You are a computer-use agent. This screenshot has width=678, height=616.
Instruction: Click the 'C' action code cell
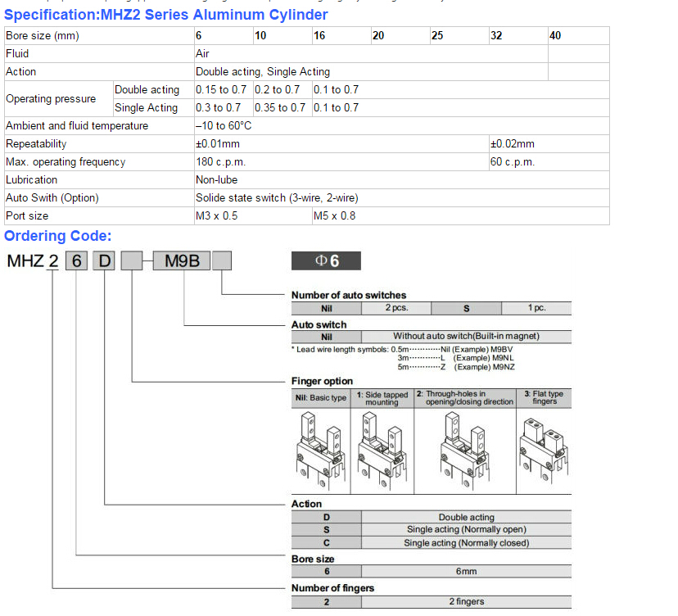(x=327, y=543)
